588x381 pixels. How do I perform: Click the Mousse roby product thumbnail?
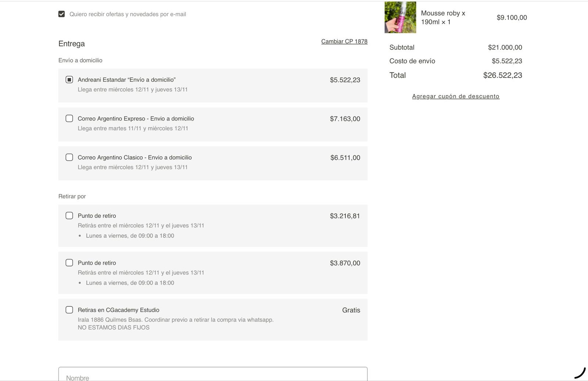[x=400, y=17]
